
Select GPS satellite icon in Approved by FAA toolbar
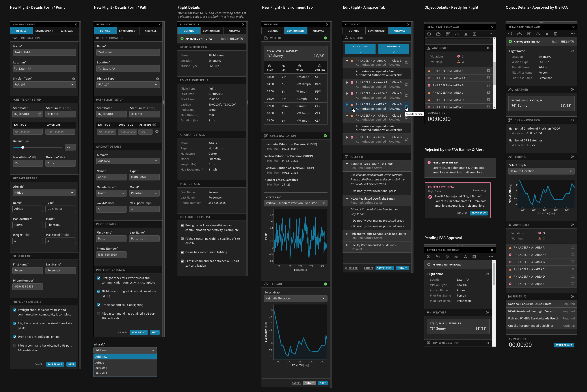click(529, 34)
